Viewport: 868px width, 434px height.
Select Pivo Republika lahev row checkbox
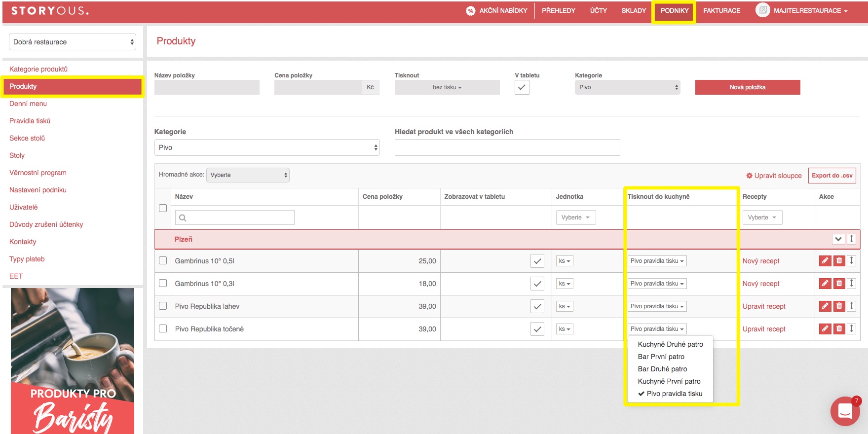[163, 306]
